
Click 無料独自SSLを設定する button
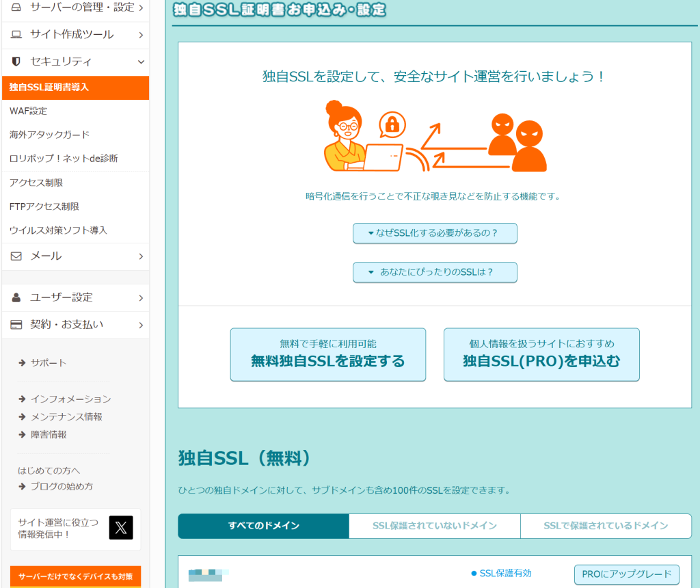[x=327, y=354]
